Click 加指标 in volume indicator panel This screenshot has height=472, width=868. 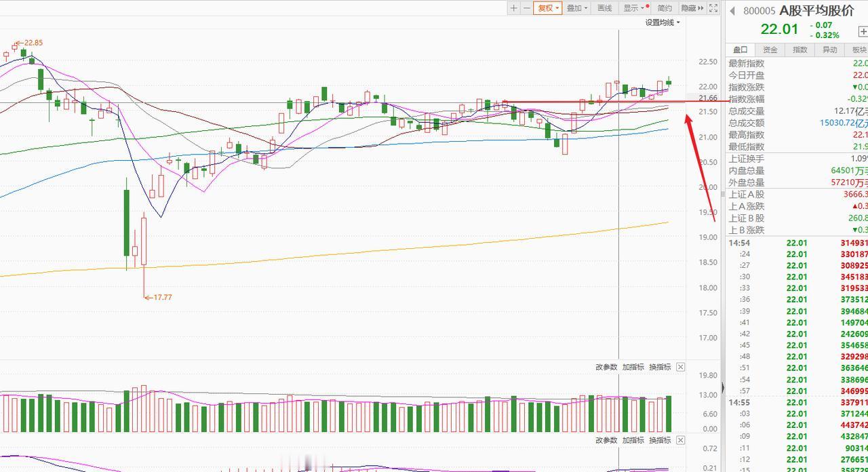tap(633, 367)
